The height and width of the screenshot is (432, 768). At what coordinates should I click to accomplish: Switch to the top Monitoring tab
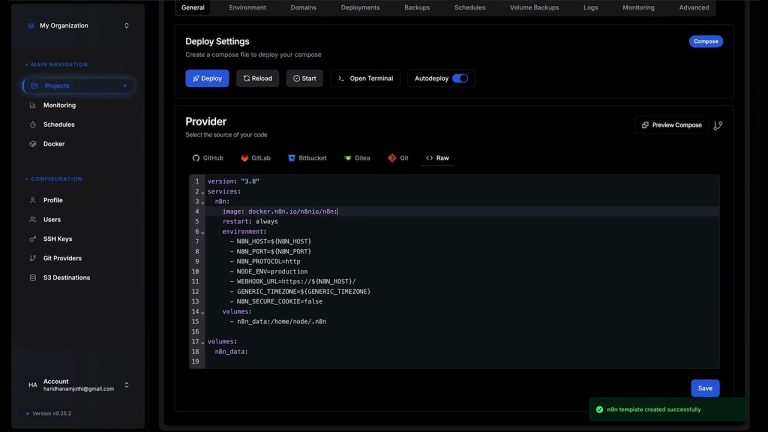(638, 7)
